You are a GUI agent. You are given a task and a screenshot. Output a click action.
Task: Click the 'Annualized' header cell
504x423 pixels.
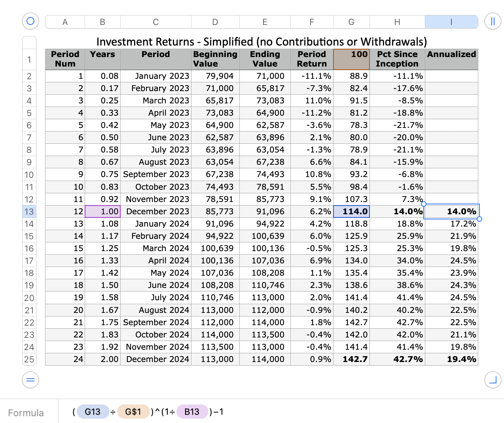tap(451, 59)
